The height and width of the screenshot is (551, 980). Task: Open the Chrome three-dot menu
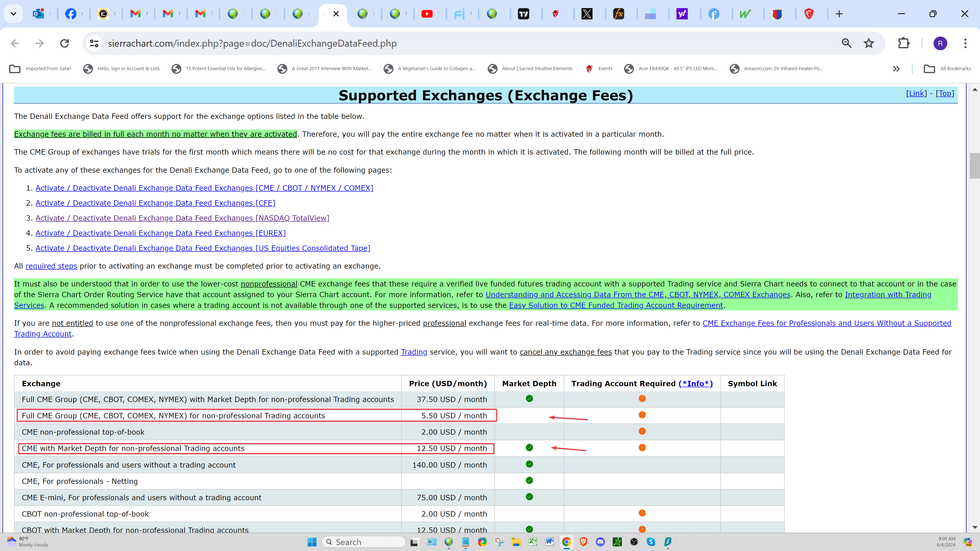coord(965,43)
